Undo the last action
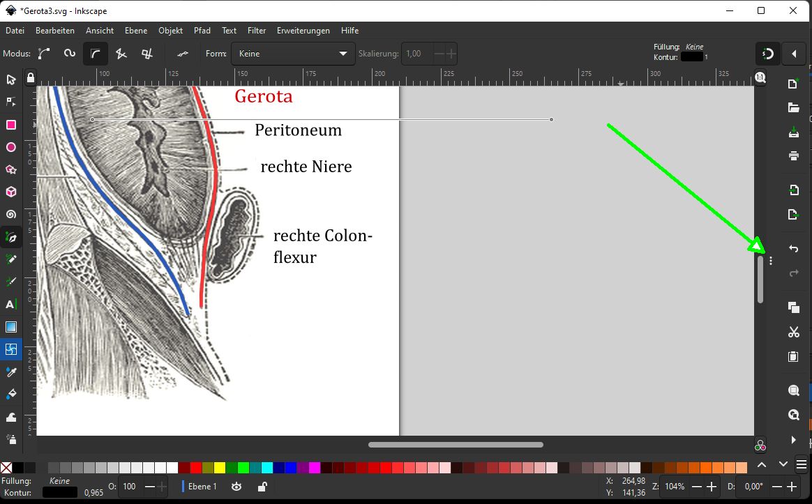Viewport: 812px width, 504px height. [793, 249]
